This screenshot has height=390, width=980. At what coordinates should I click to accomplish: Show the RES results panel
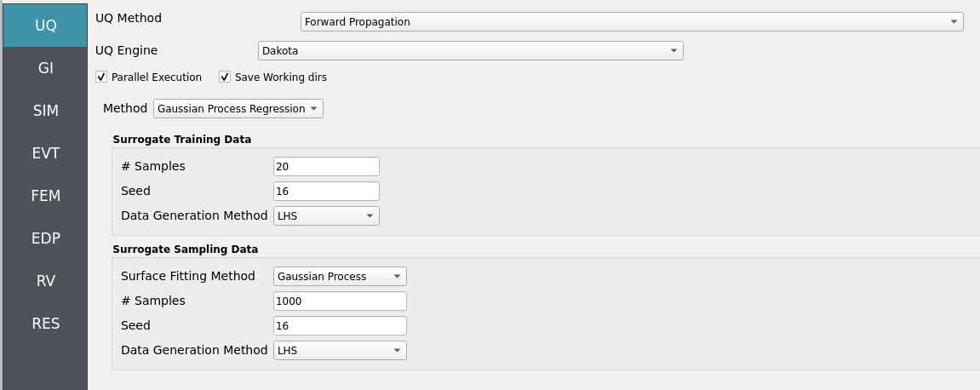tap(45, 323)
